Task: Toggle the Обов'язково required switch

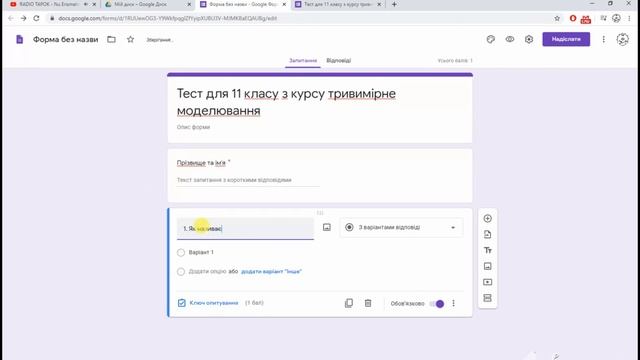Action: tap(437, 304)
